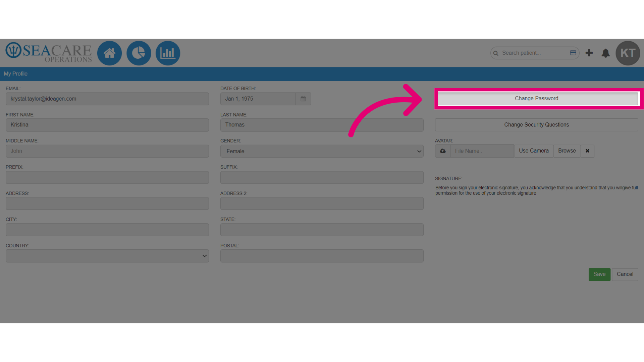Click the magnifier icon in patient search
644x362 pixels.
pyautogui.click(x=496, y=53)
